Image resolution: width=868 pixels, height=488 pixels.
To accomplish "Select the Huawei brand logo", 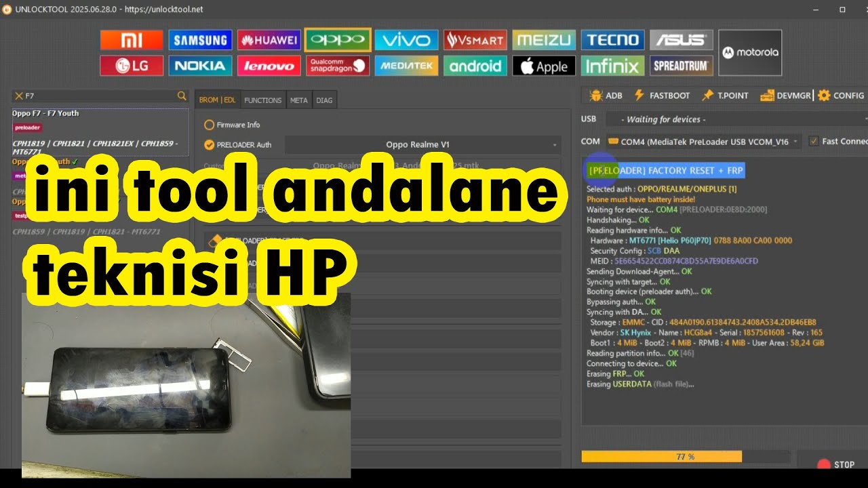I will pos(269,40).
